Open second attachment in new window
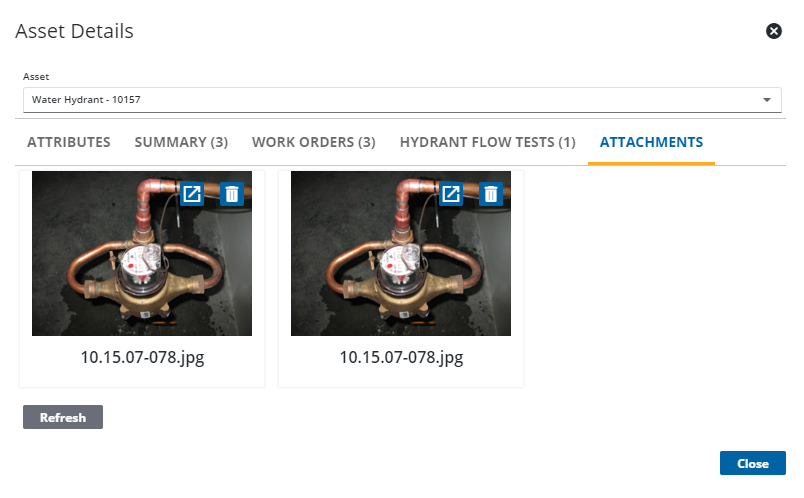 (451, 194)
